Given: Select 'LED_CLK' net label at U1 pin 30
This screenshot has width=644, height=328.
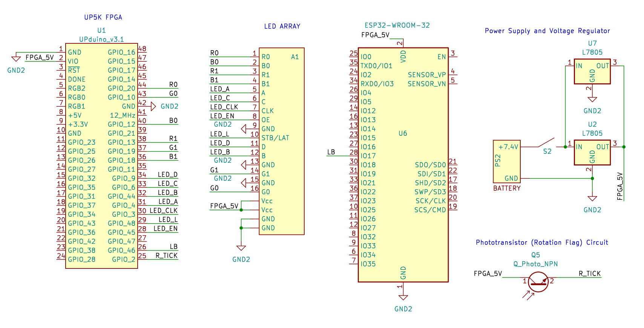Looking at the screenshot, I should tap(164, 211).
